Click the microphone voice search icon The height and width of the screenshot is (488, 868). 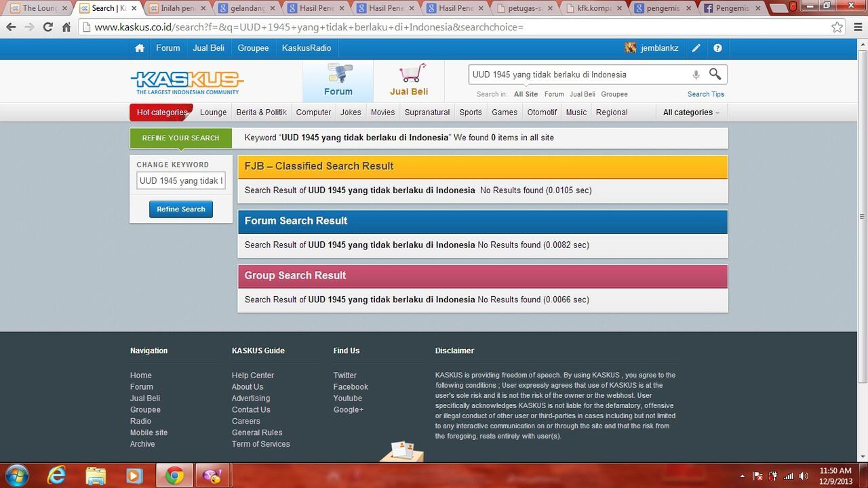(696, 75)
